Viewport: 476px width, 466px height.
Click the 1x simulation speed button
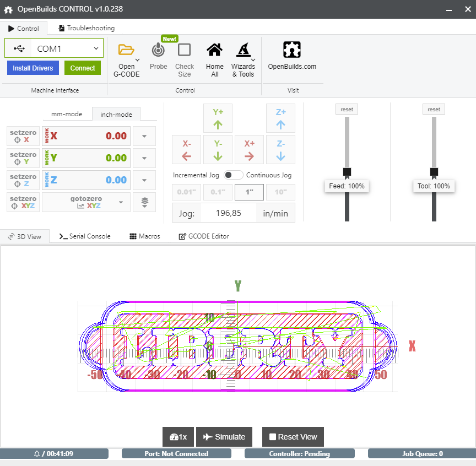[x=178, y=437]
